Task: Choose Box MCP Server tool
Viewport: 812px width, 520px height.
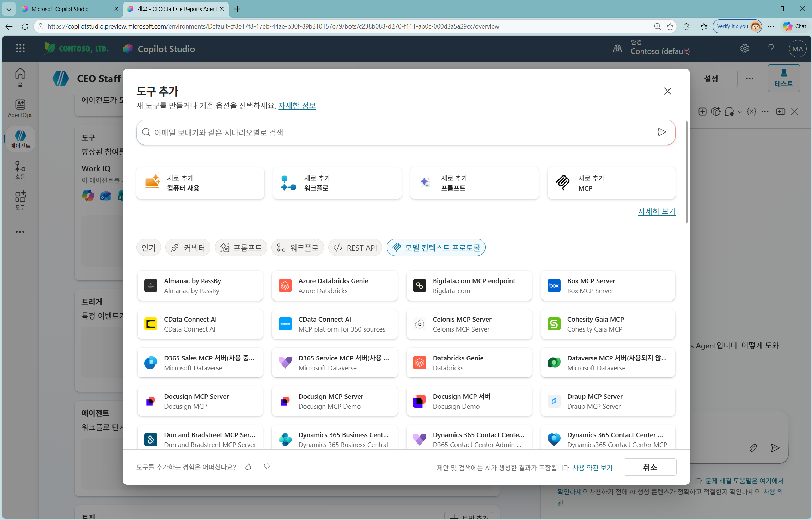Action: 608,286
